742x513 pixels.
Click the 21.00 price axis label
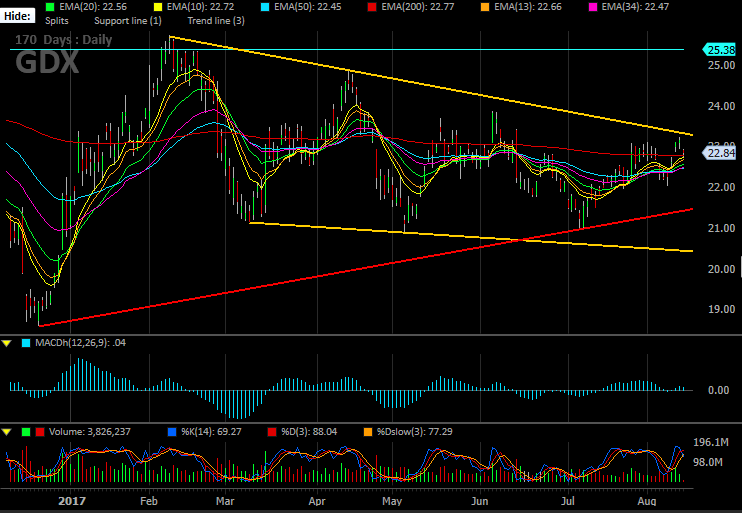pos(722,229)
